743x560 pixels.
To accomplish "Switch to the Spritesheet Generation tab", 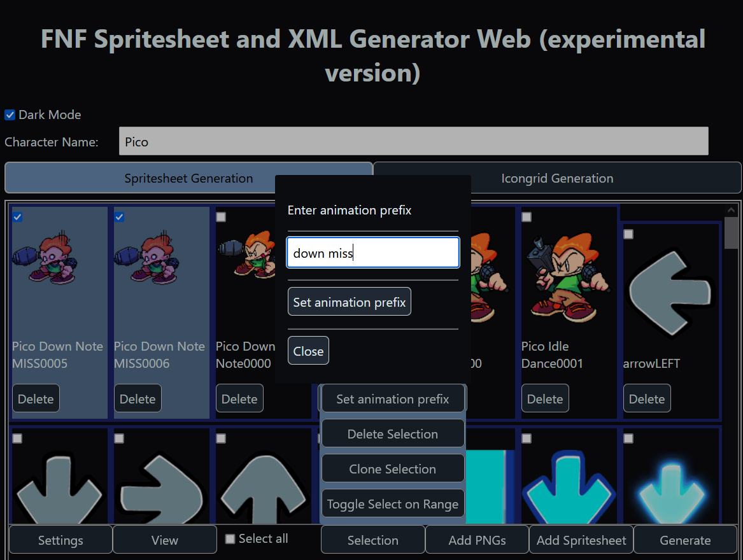I will 188,178.
